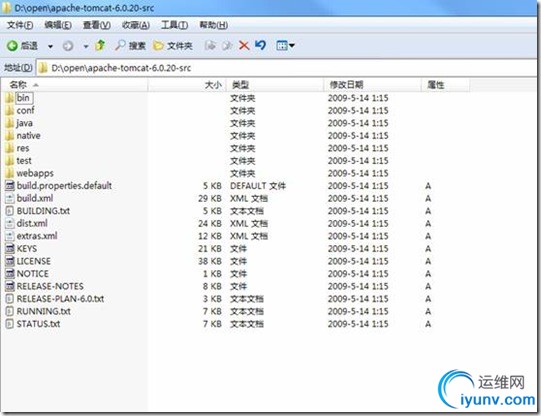Select the file name STATUS.txt
The width and height of the screenshot is (541, 416).
38,324
